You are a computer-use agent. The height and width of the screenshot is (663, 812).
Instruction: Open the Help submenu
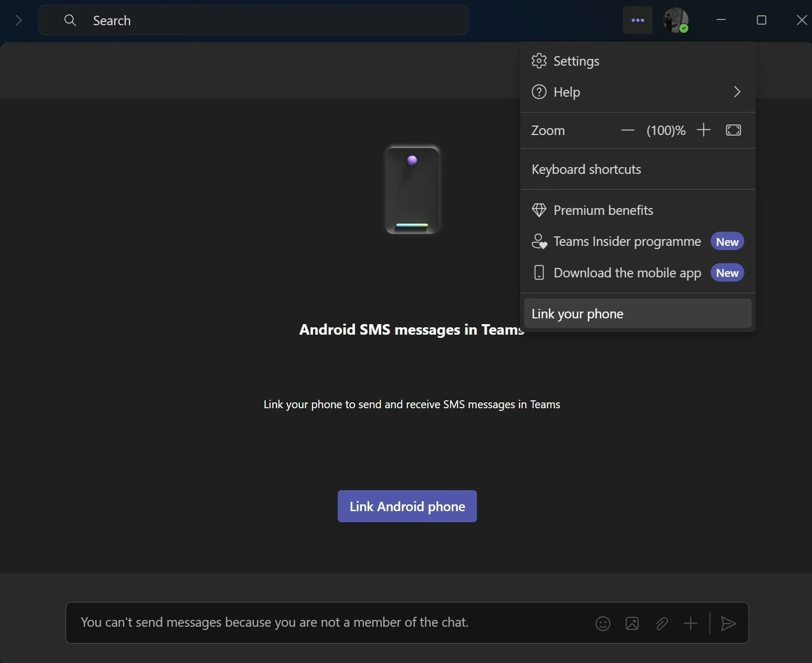[638, 92]
